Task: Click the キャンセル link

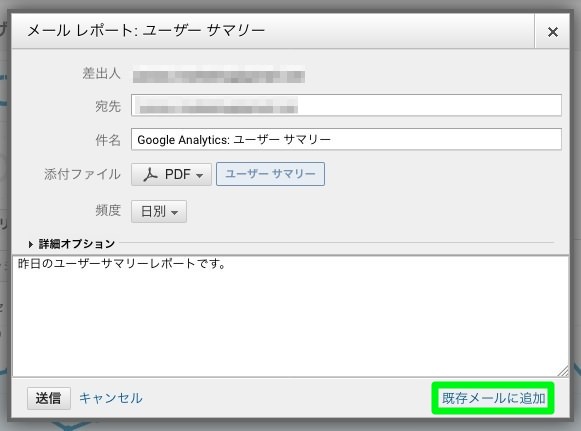Action: point(110,398)
